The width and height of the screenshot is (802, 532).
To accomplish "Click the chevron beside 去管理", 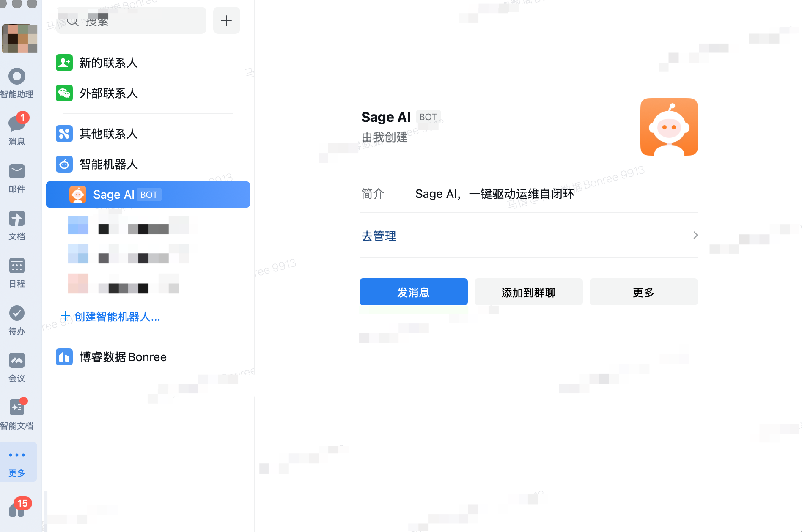I will (695, 235).
